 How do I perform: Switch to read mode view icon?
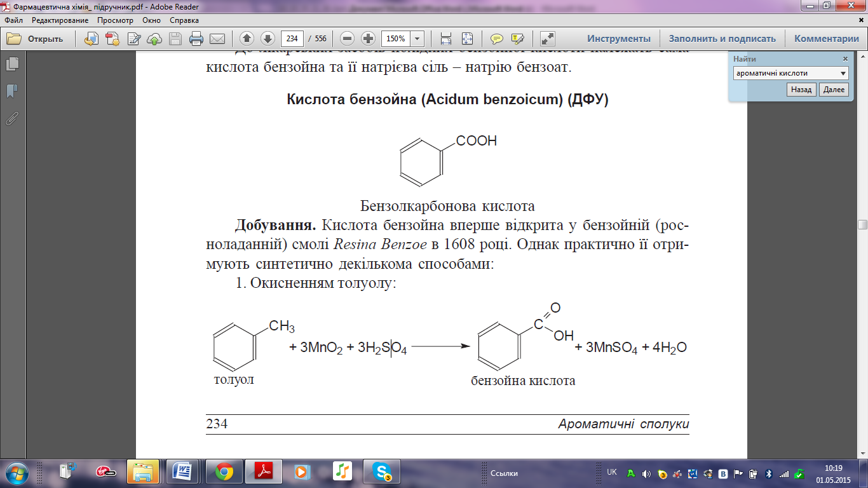[547, 38]
